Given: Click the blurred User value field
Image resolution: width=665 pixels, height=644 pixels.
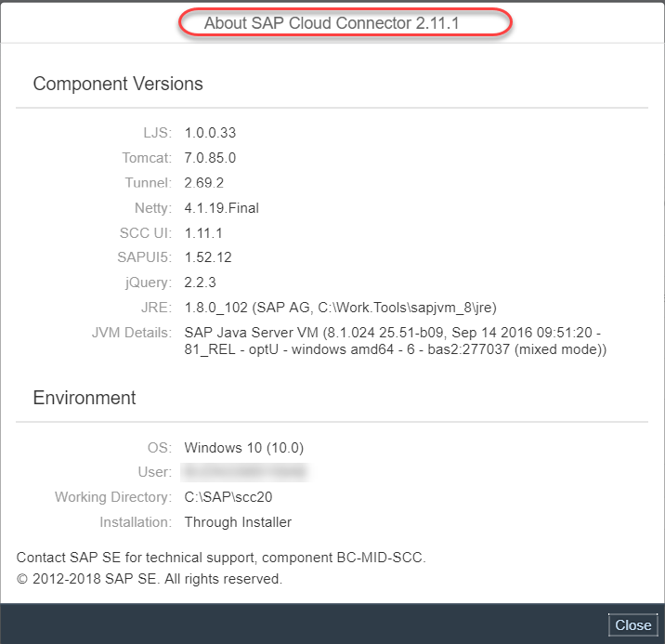Looking at the screenshot, I should [244, 472].
